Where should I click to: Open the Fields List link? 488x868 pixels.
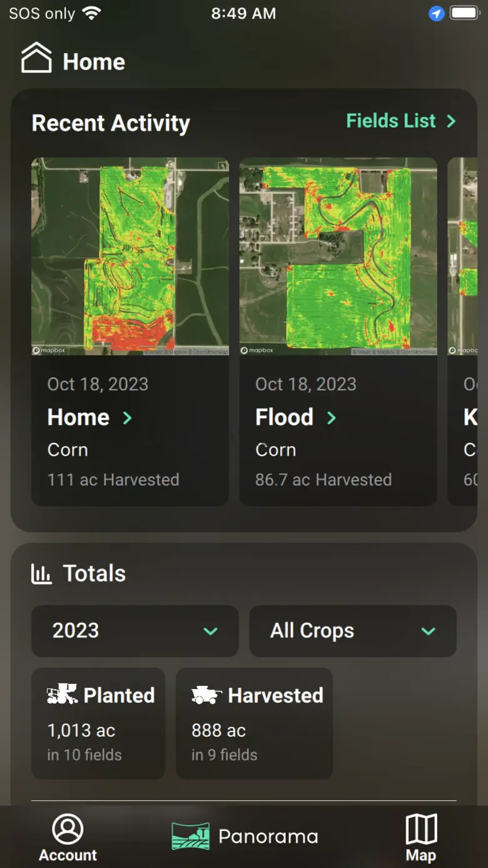[x=400, y=121]
